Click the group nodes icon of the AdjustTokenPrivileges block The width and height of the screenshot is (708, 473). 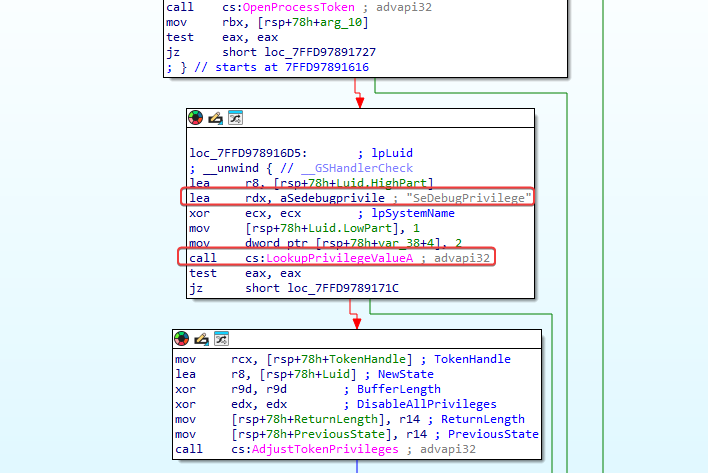click(x=221, y=339)
